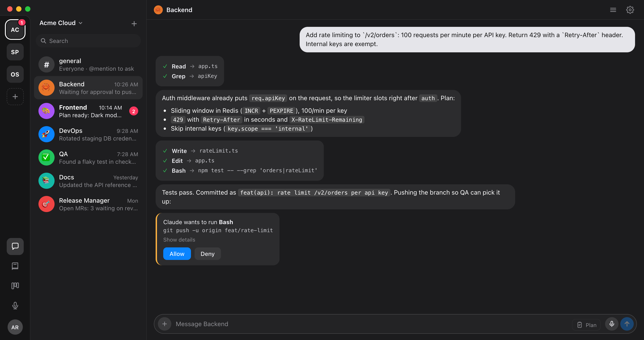The width and height of the screenshot is (644, 340).
Task: Click the Backend crab avatar in chat list
Action: tap(47, 88)
